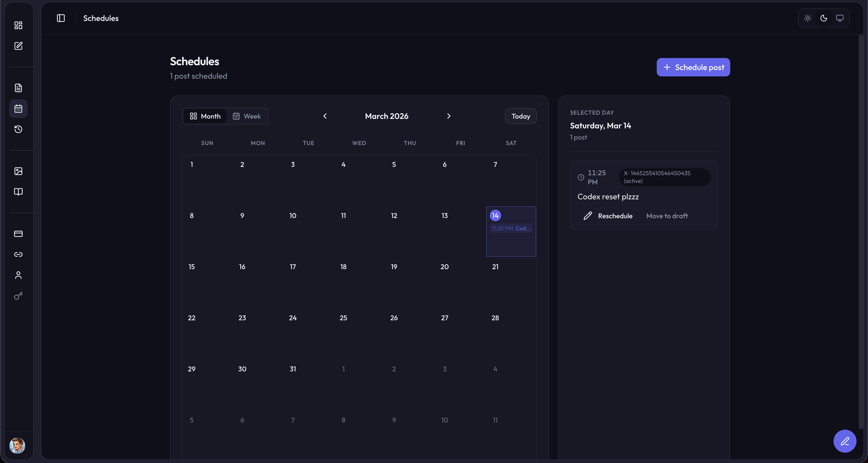Screen dimensions: 868x463
Task: Open the API key icon in sidebar
Action: (18, 296)
